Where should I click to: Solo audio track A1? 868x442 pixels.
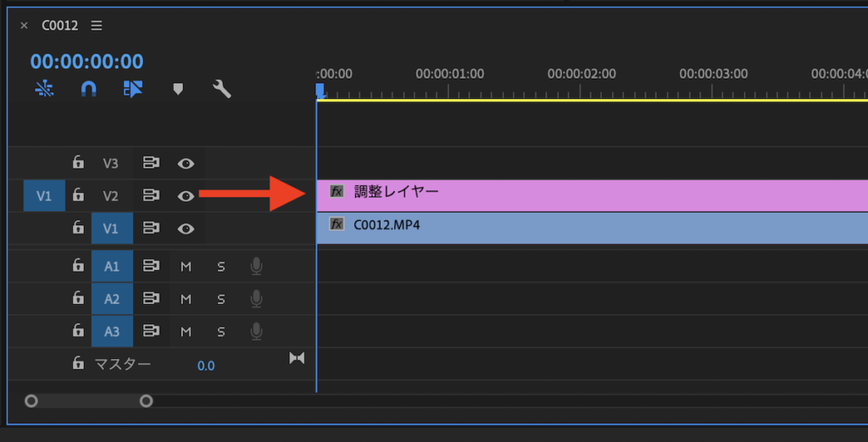tap(221, 266)
